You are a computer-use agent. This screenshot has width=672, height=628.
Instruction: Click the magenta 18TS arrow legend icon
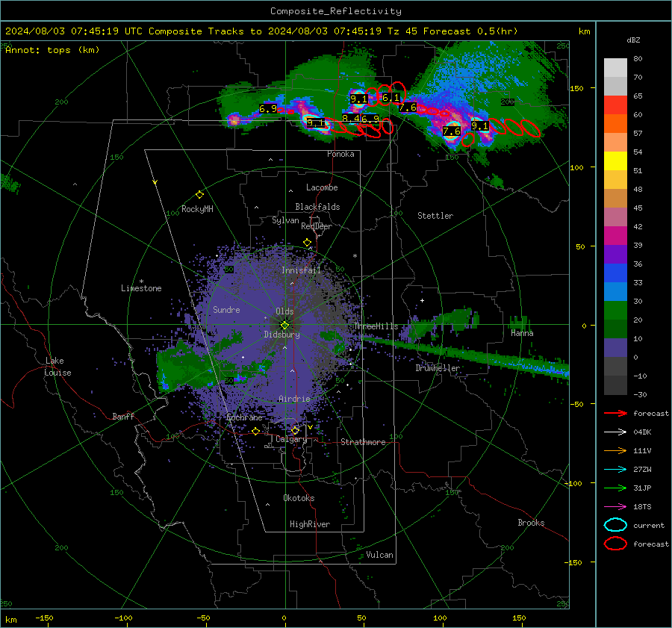[x=615, y=507]
